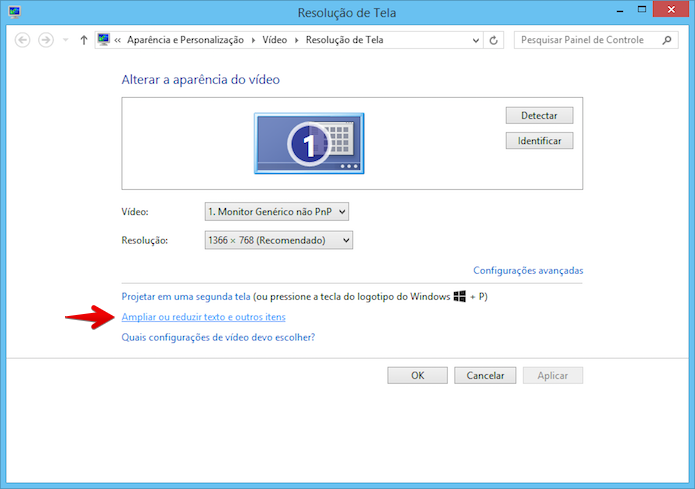Click Projetar em uma segunda tela link

point(186,297)
